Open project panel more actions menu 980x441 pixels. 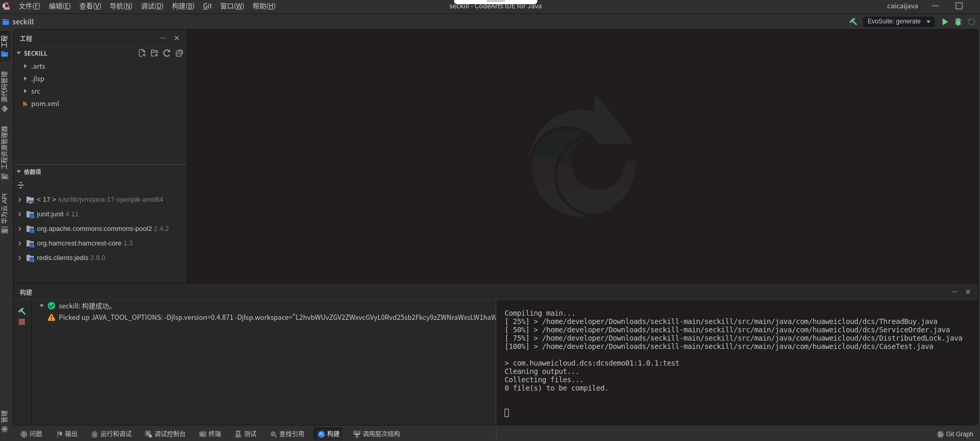[x=163, y=38]
